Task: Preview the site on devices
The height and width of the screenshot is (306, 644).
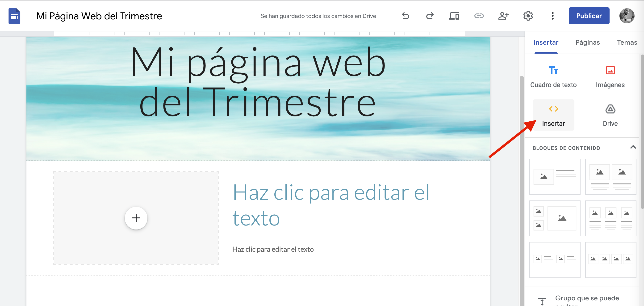Action: 454,16
